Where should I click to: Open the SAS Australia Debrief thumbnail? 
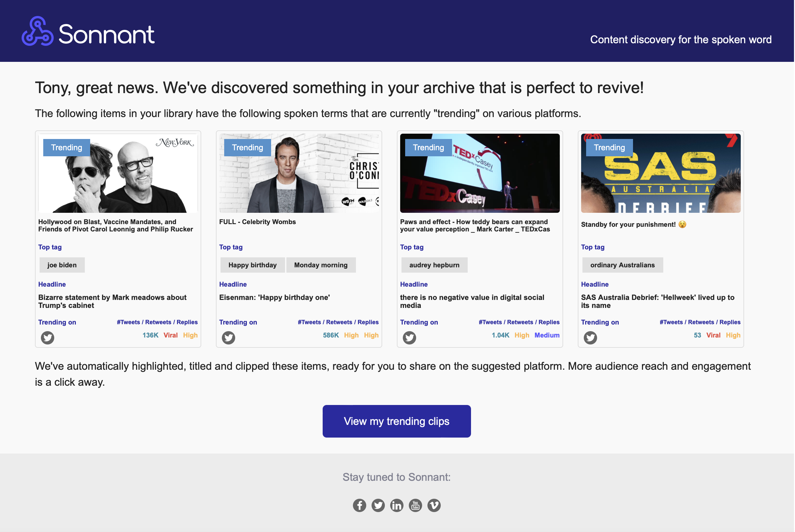pyautogui.click(x=662, y=173)
